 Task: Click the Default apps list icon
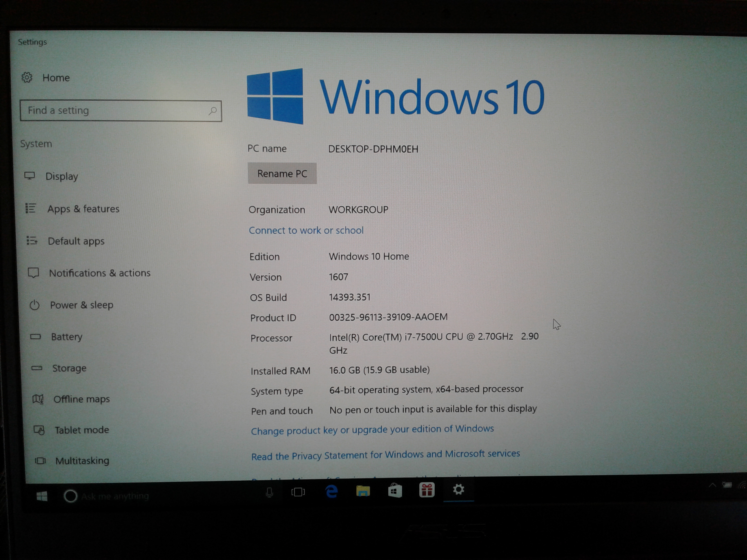point(32,241)
